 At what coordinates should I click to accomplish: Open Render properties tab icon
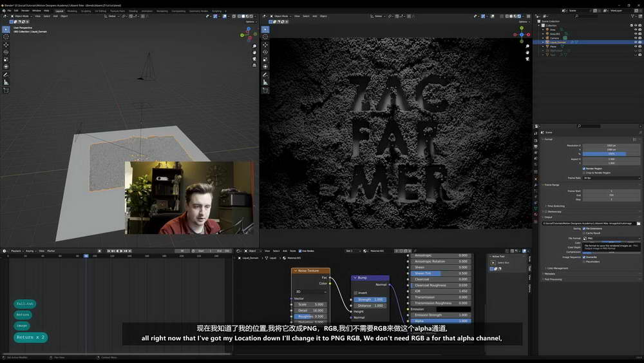click(x=536, y=140)
